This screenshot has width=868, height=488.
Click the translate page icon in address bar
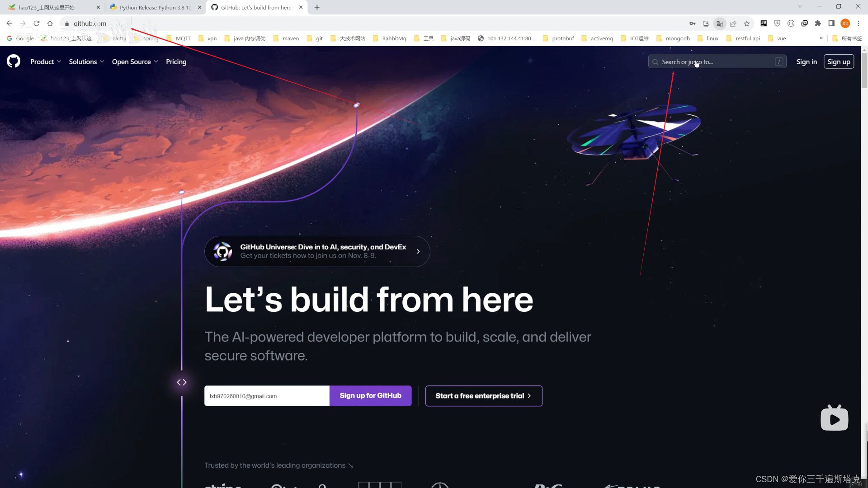720,23
